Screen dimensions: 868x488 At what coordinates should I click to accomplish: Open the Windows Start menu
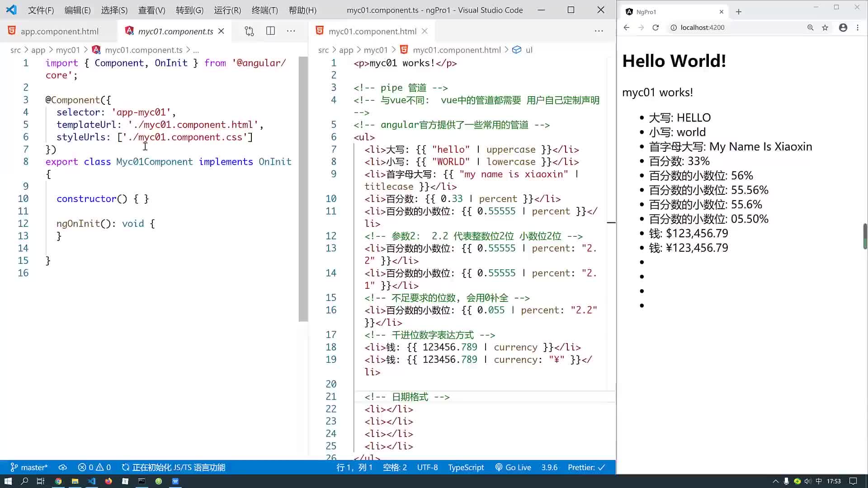pos(8,481)
